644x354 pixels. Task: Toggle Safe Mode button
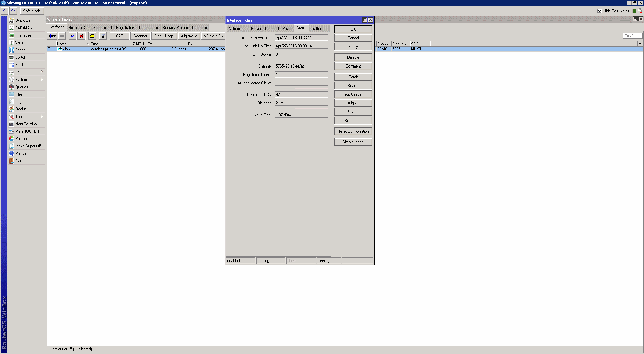point(32,11)
